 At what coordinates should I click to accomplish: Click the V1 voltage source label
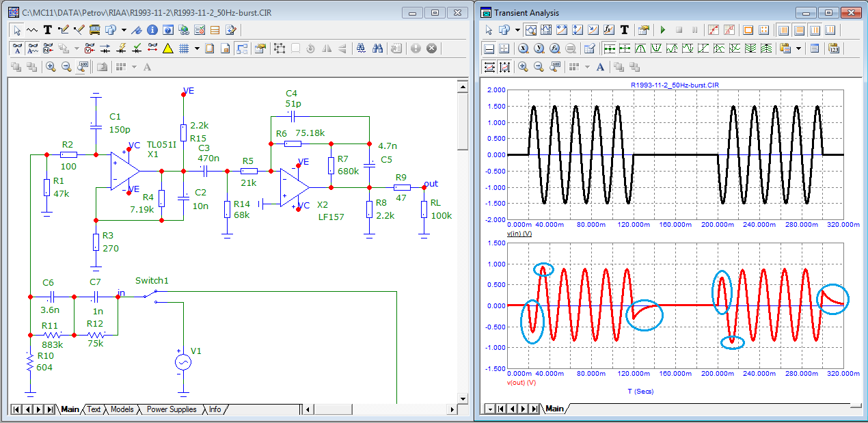[x=196, y=351]
